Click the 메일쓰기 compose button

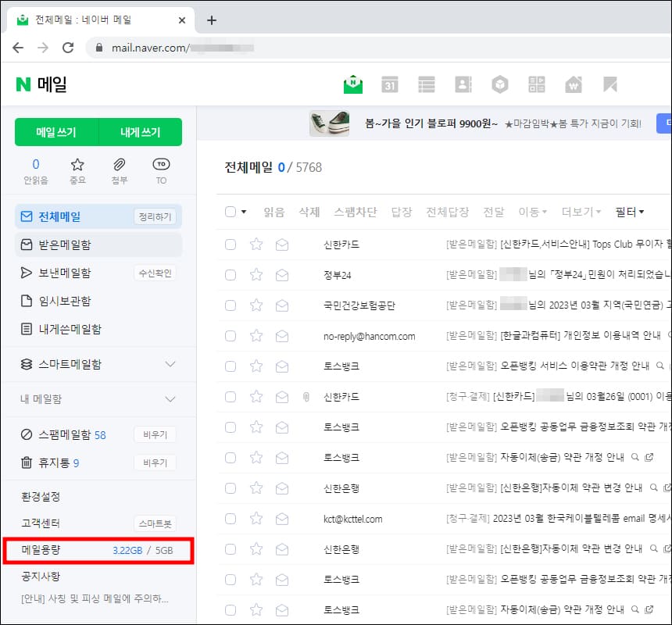click(x=54, y=132)
